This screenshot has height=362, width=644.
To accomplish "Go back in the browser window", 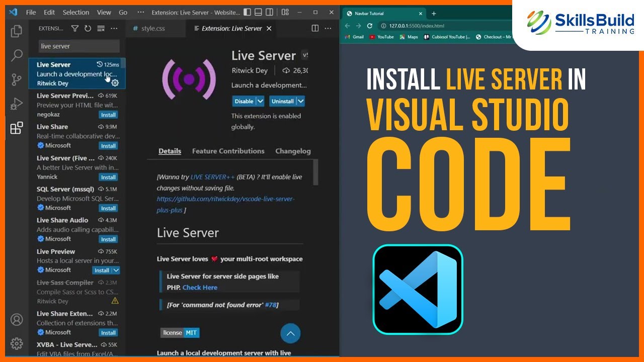I will [x=348, y=26].
